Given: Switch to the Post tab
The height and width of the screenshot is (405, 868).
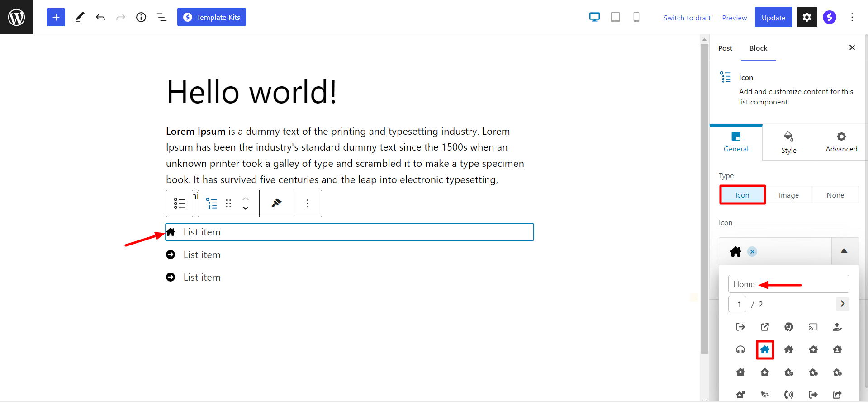Looking at the screenshot, I should [725, 48].
